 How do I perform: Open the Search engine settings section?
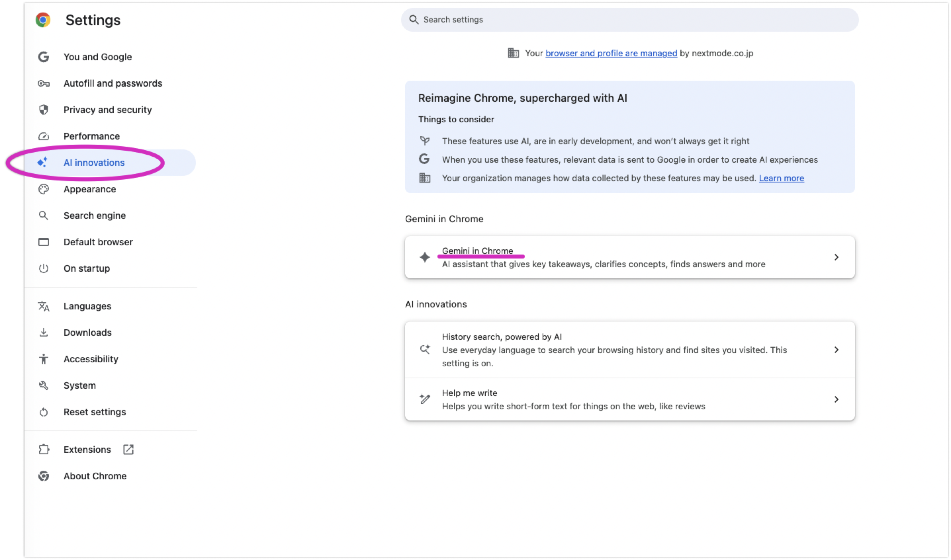pyautogui.click(x=94, y=216)
